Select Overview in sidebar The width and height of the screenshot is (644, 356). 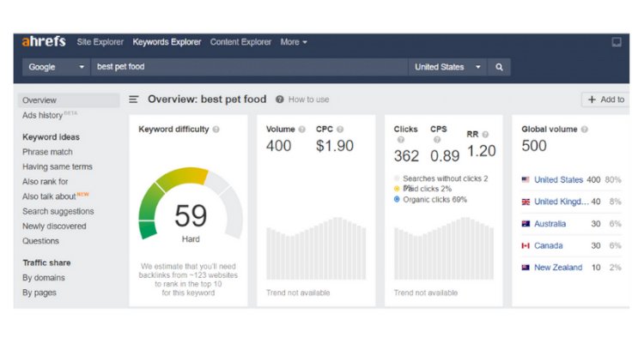69,100
